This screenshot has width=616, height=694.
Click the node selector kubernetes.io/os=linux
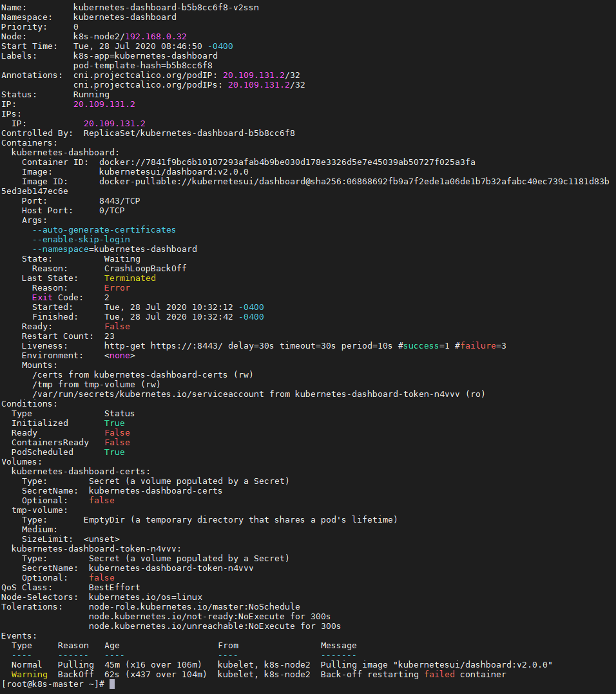[x=145, y=597]
